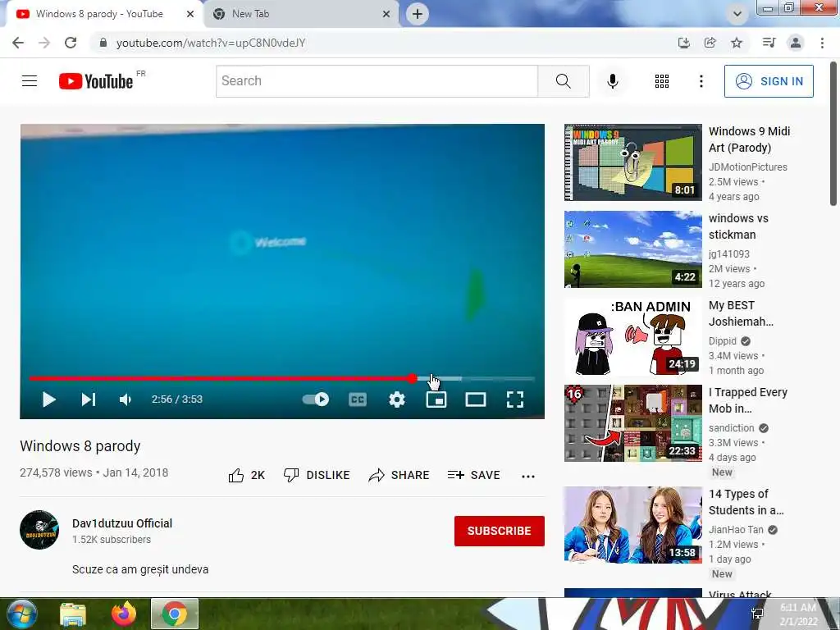Bookmark this page with star
The image size is (840, 630).
(737, 43)
